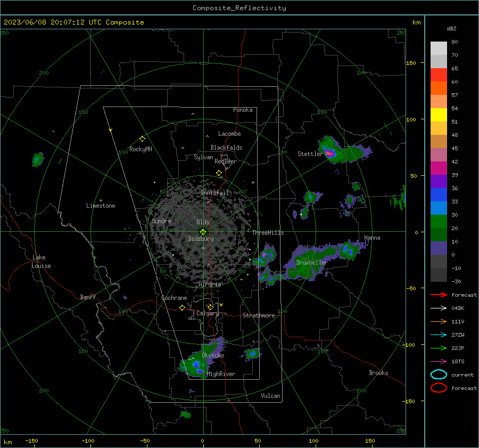Click the 65 dBZ red color swatch
Screen dimensions: 479x448
coord(439,75)
